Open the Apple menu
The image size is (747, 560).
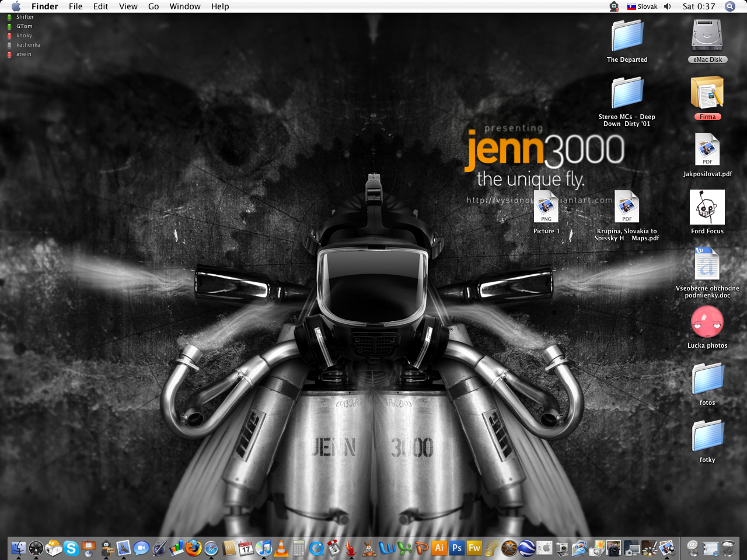(x=16, y=6)
